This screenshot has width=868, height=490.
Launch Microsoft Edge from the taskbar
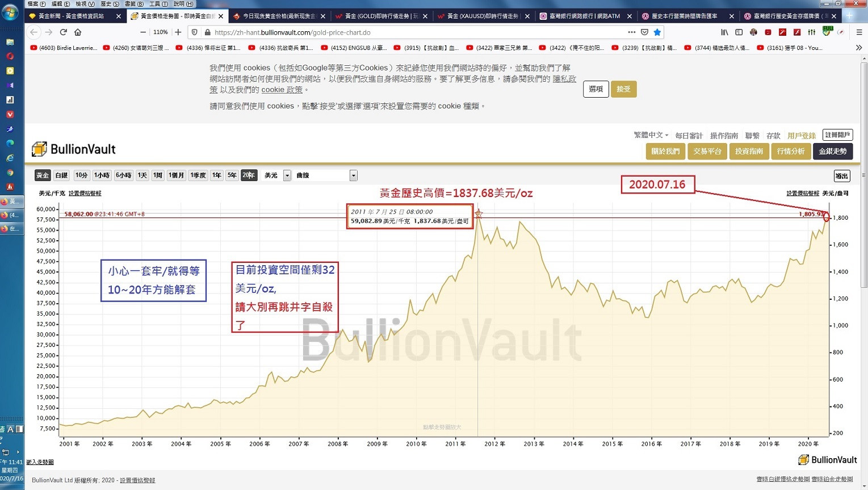coord(10,143)
